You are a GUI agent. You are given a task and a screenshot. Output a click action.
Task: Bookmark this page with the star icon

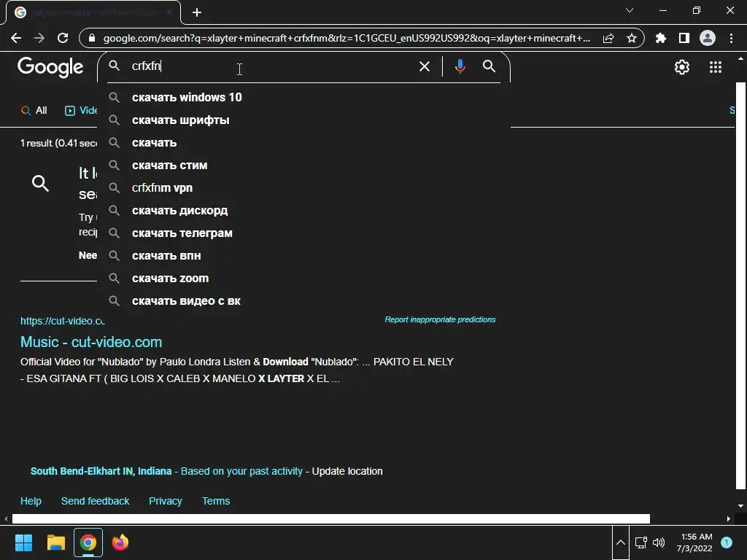point(632,38)
